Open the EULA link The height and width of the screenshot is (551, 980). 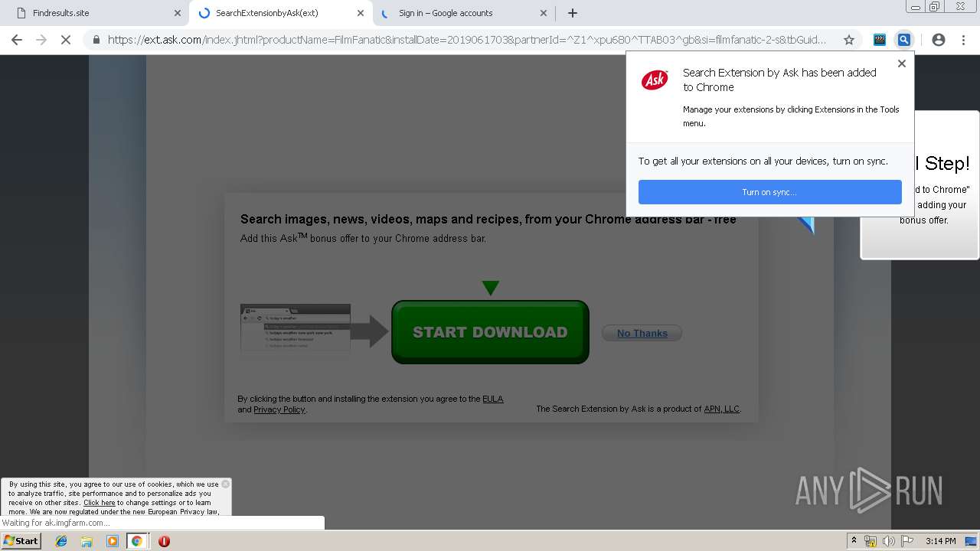point(493,399)
